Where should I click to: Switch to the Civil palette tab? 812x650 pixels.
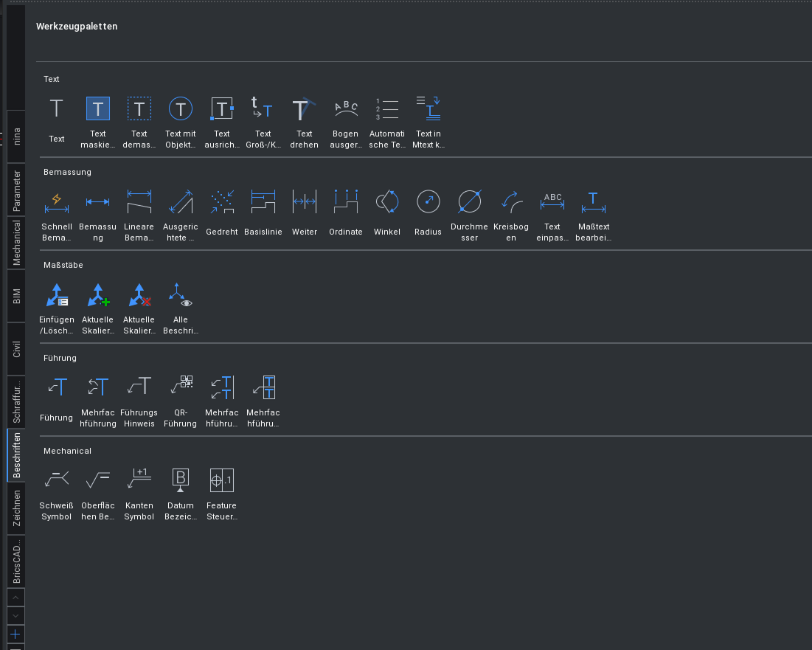16,349
